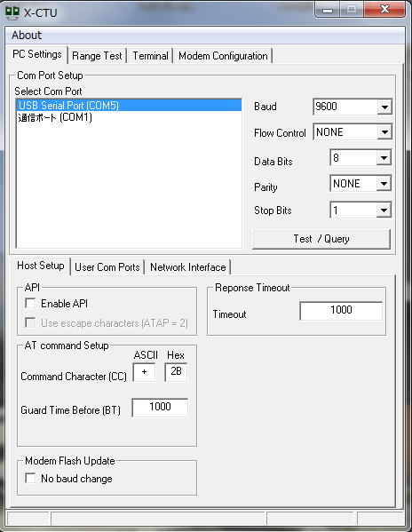This screenshot has width=412, height=532.
Task: Enable the Enable API checkbox
Action: pos(30,303)
